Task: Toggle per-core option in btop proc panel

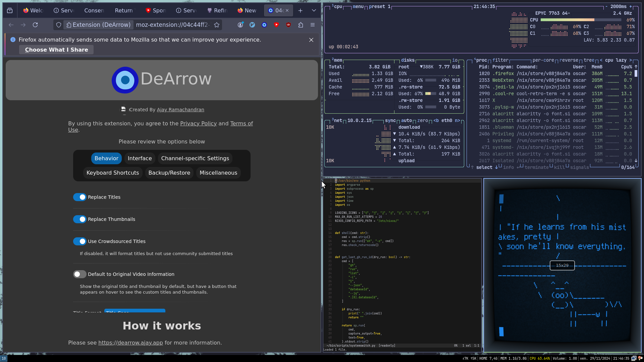Action: (x=543, y=60)
